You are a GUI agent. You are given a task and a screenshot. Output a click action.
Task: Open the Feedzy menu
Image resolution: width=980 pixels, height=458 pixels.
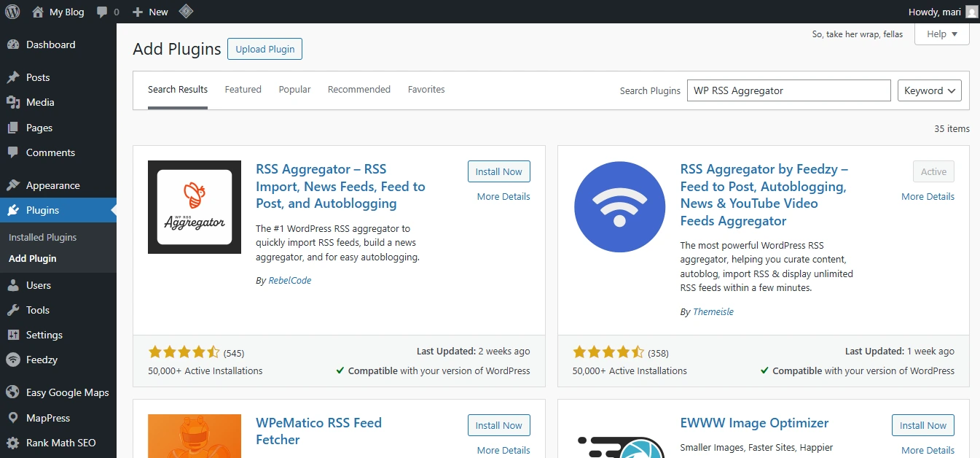58,360
